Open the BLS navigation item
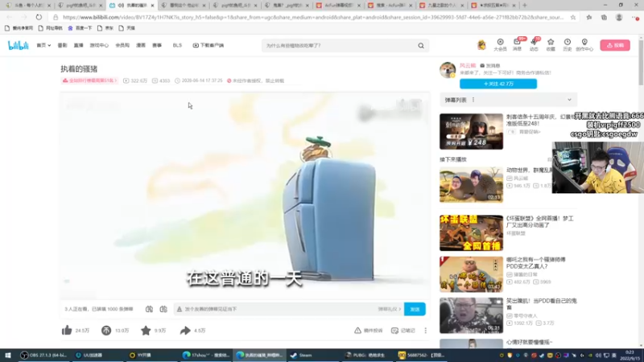 [x=177, y=45]
